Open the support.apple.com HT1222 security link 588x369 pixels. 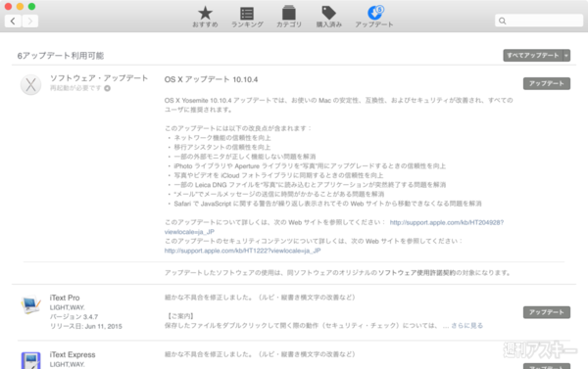(243, 251)
